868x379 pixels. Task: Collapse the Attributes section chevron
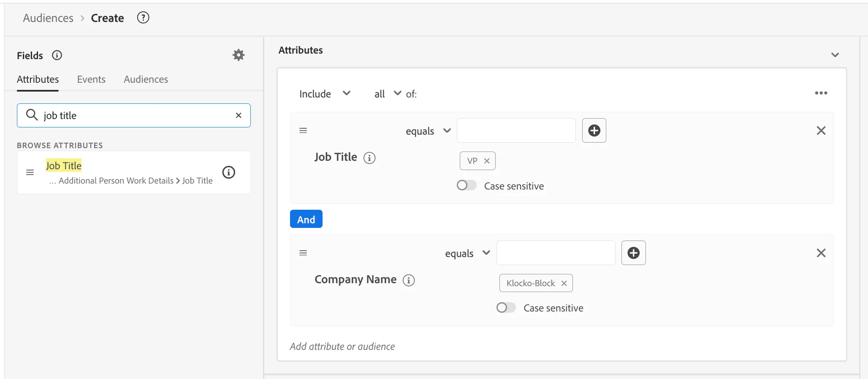835,55
